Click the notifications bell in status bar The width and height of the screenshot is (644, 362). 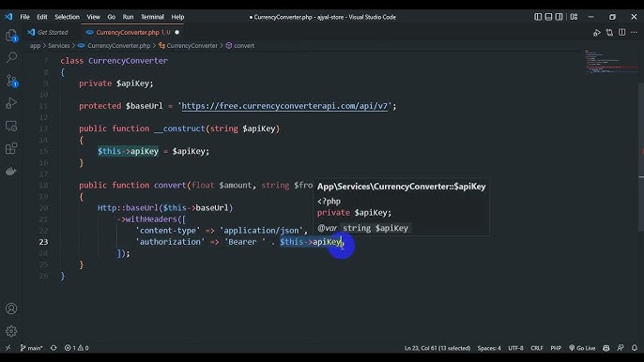pos(635,348)
